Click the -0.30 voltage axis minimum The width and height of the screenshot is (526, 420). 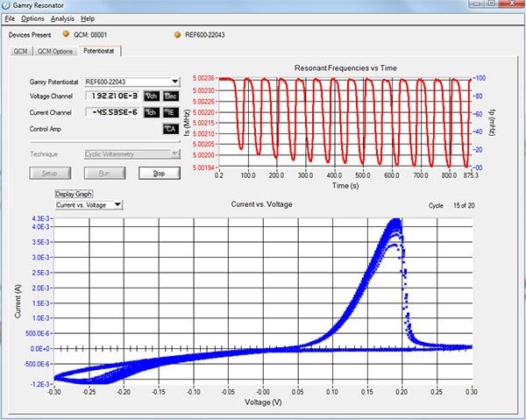pyautogui.click(x=54, y=391)
